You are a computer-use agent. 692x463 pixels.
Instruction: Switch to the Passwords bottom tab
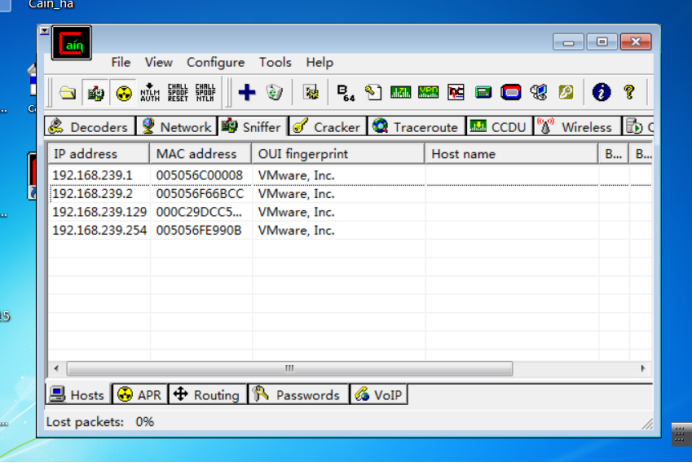tap(298, 394)
